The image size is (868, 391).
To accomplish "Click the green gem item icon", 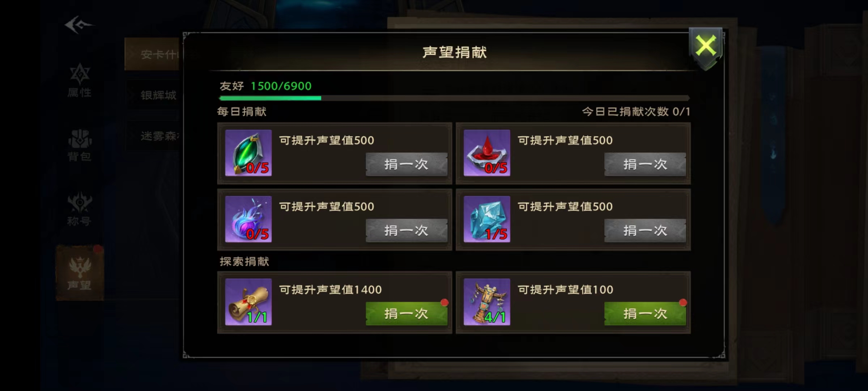I will 248,153.
